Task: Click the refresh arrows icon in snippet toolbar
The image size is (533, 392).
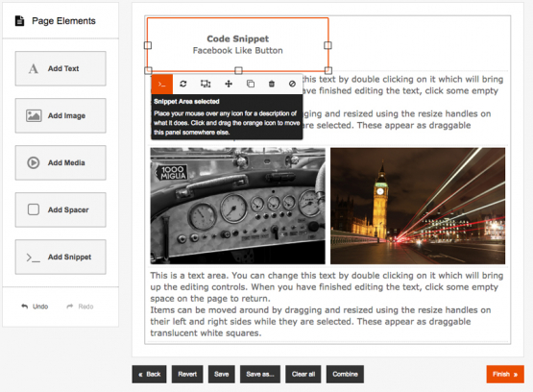Action: point(183,84)
